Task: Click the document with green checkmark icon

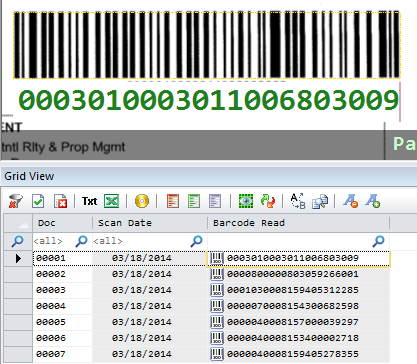Action: point(38,201)
